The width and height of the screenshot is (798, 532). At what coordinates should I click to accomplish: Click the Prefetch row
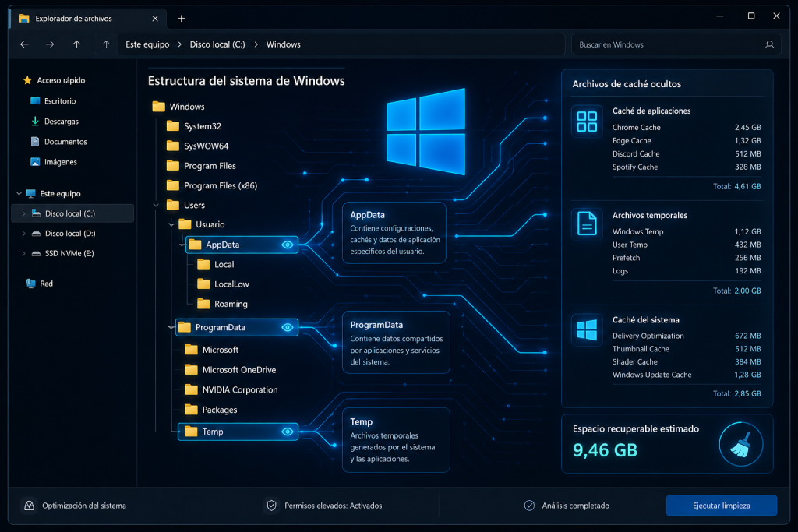pyautogui.click(x=687, y=257)
